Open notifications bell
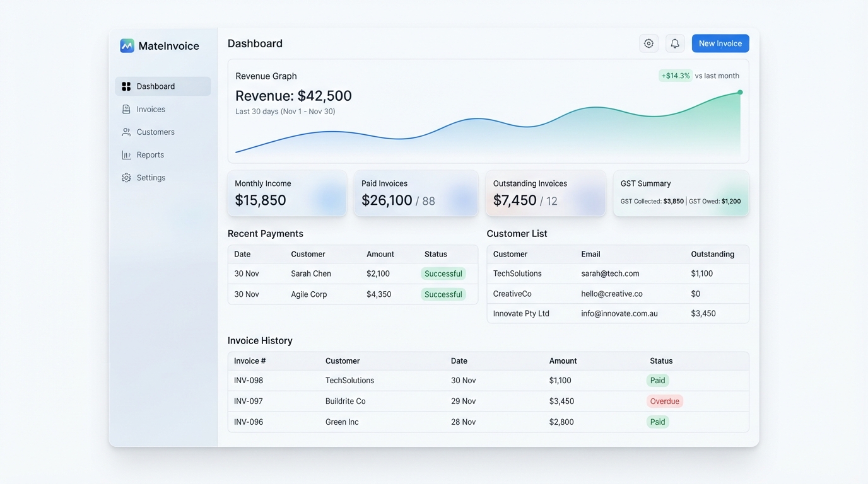This screenshot has width=868, height=484. pyautogui.click(x=675, y=43)
